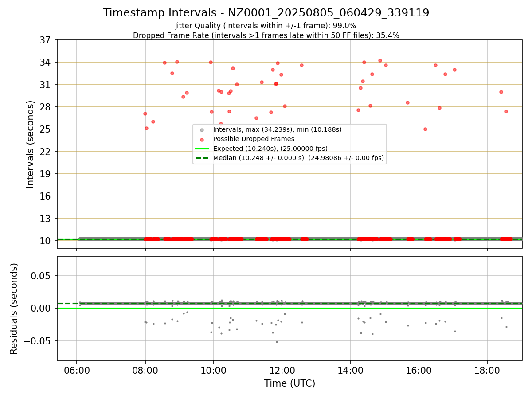Click the Jitter Quality 99.0% subtitle text
The image size is (532, 399).
click(x=266, y=26)
